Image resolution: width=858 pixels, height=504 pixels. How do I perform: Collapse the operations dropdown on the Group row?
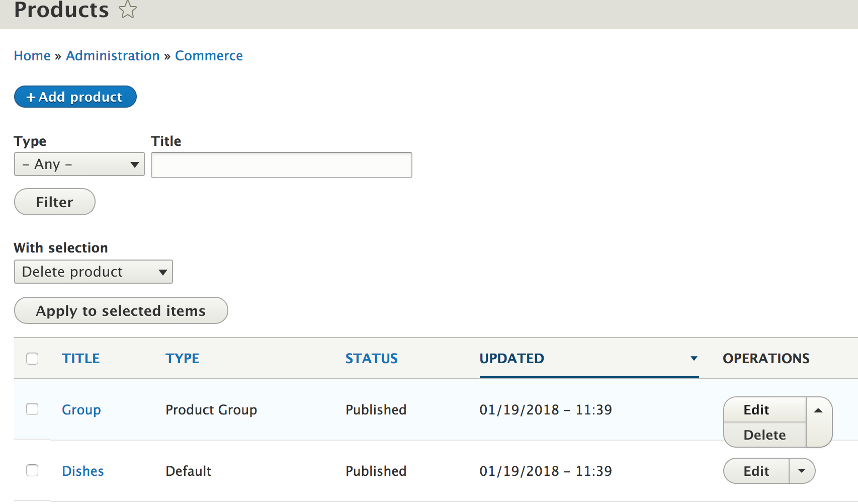(817, 409)
